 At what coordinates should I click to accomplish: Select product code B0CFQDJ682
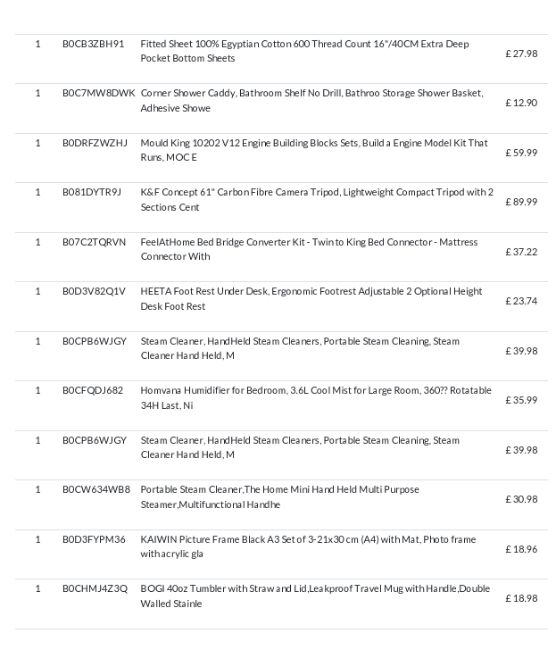point(92,390)
